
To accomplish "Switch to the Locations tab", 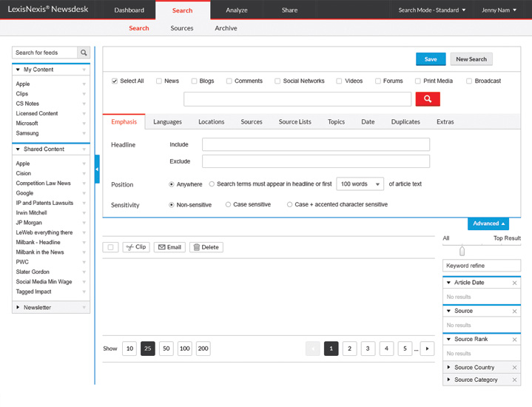I will pos(211,122).
